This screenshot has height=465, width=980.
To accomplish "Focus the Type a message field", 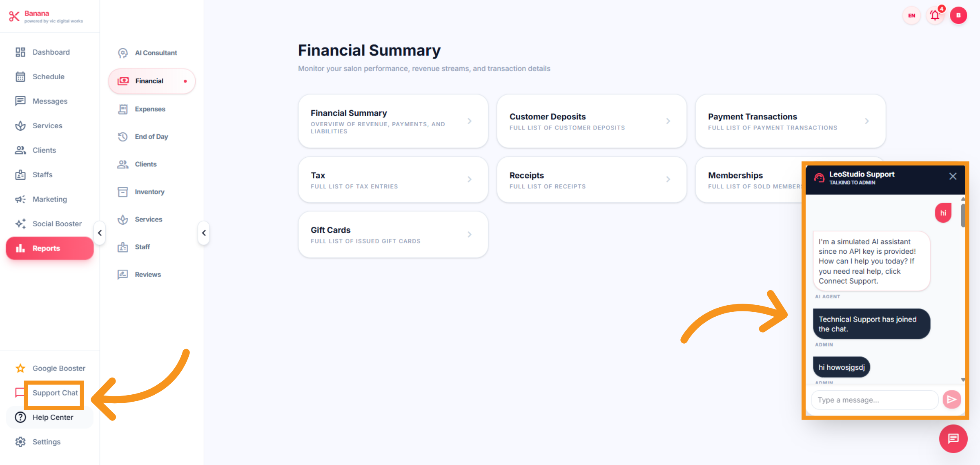I will (x=874, y=400).
